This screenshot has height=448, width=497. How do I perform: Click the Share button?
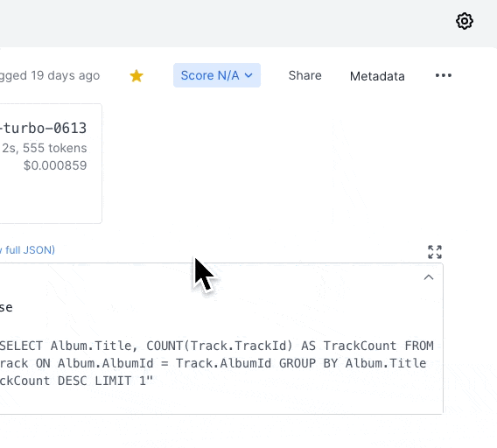point(304,75)
